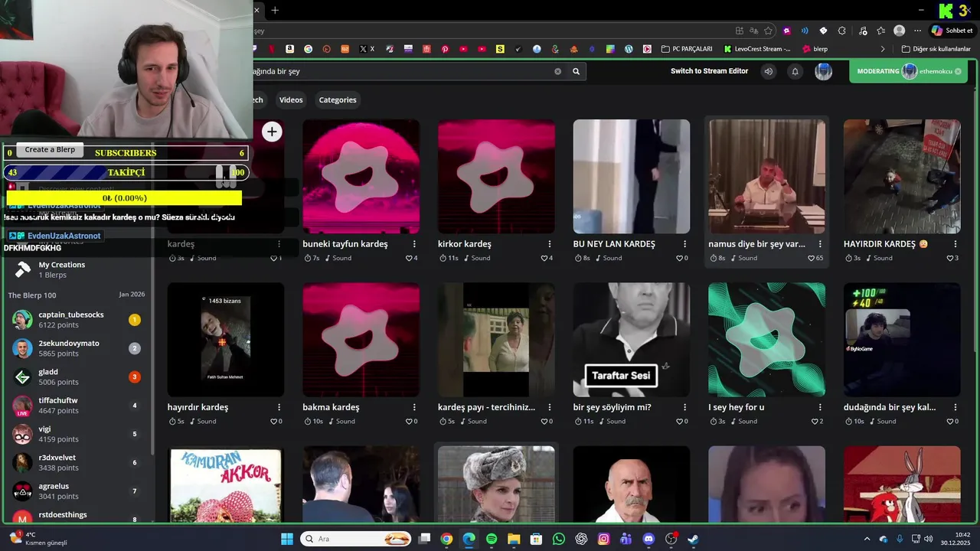Viewport: 980px width, 551px height.
Task: Open Steam from taskbar
Action: pyautogui.click(x=693, y=539)
